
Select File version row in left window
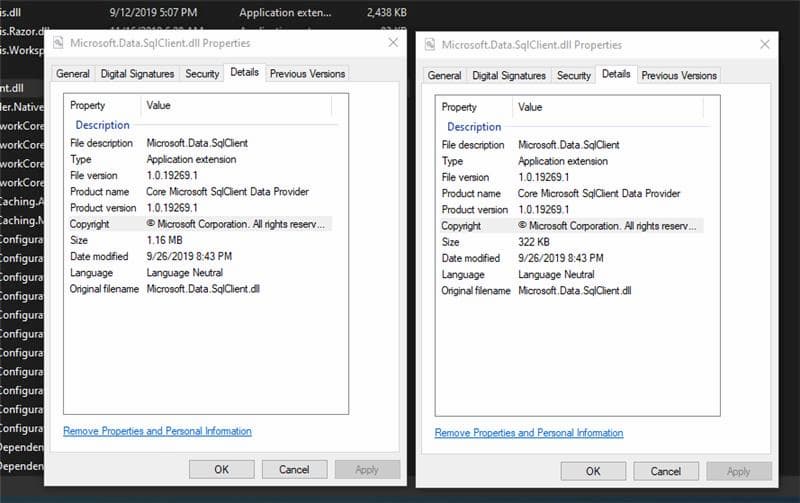[x=200, y=175]
